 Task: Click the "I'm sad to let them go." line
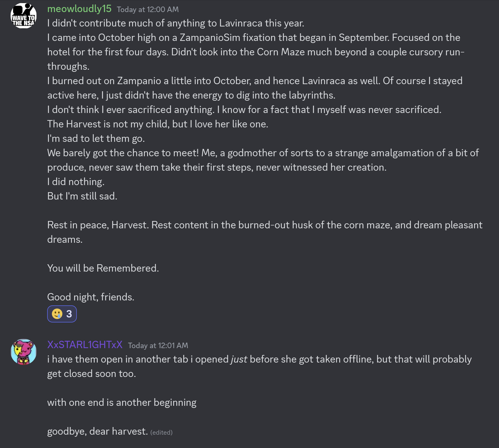pyautogui.click(x=96, y=138)
